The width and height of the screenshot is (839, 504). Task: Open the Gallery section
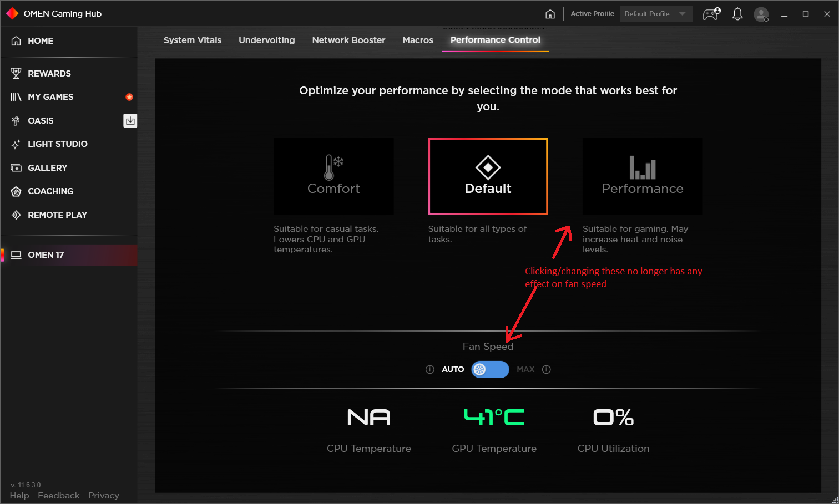point(49,167)
